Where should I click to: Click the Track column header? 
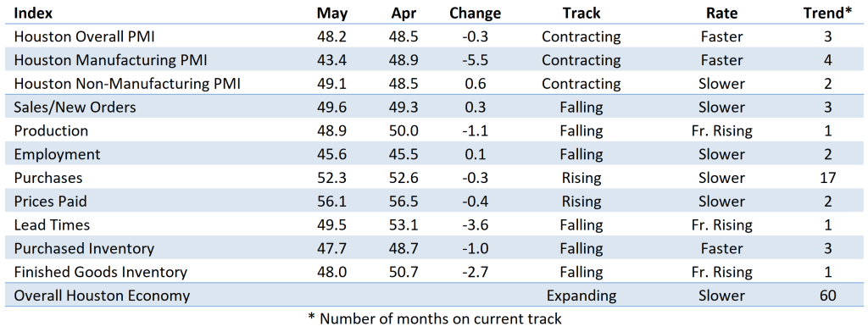tap(581, 13)
